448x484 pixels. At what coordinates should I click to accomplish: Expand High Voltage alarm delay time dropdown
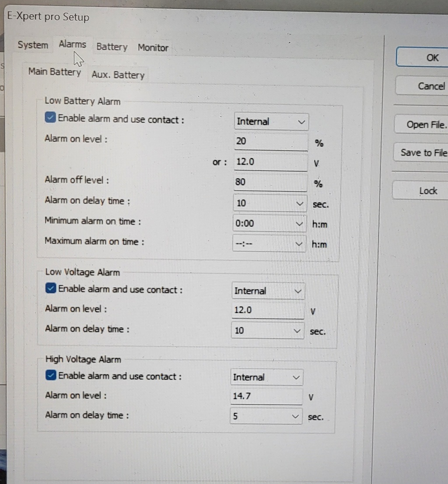point(266,416)
